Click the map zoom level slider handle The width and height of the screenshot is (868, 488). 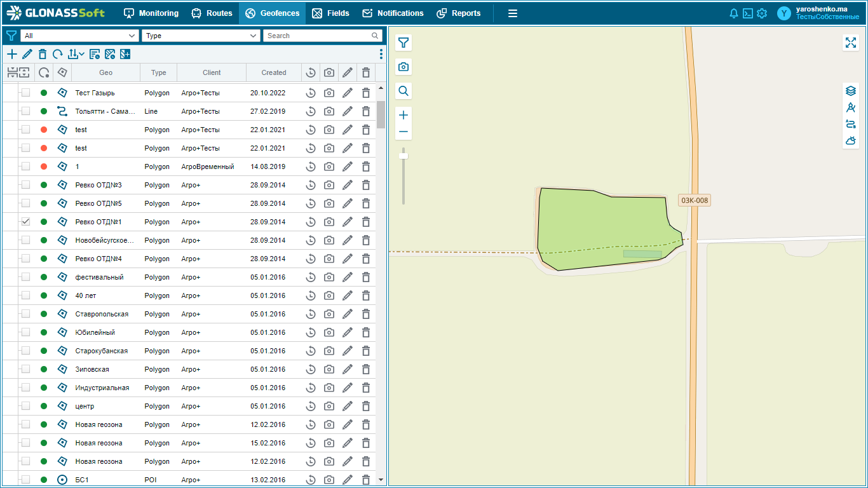click(x=403, y=155)
